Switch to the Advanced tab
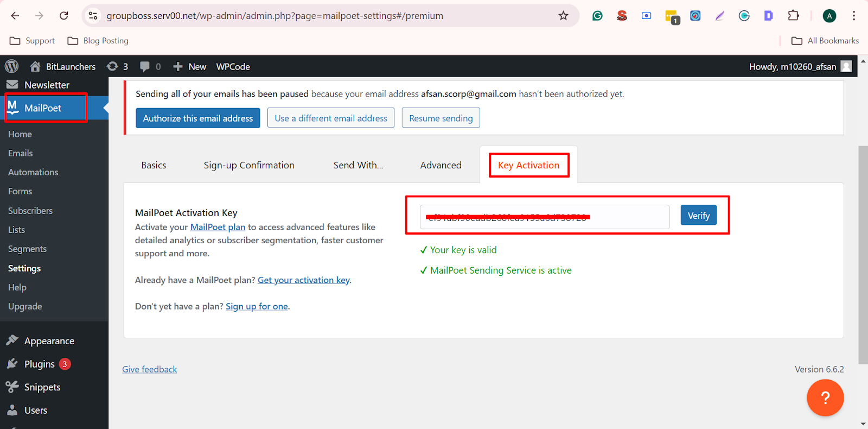This screenshot has width=868, height=429. [441, 165]
